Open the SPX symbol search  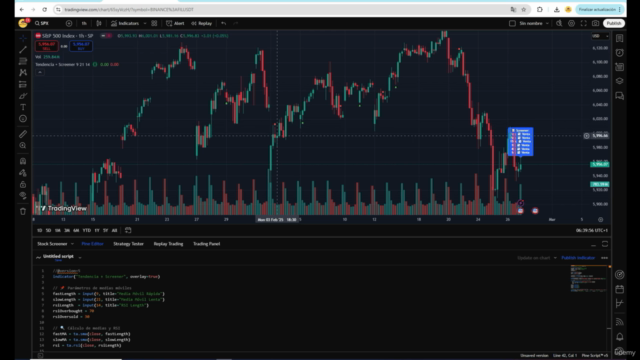coord(42,23)
